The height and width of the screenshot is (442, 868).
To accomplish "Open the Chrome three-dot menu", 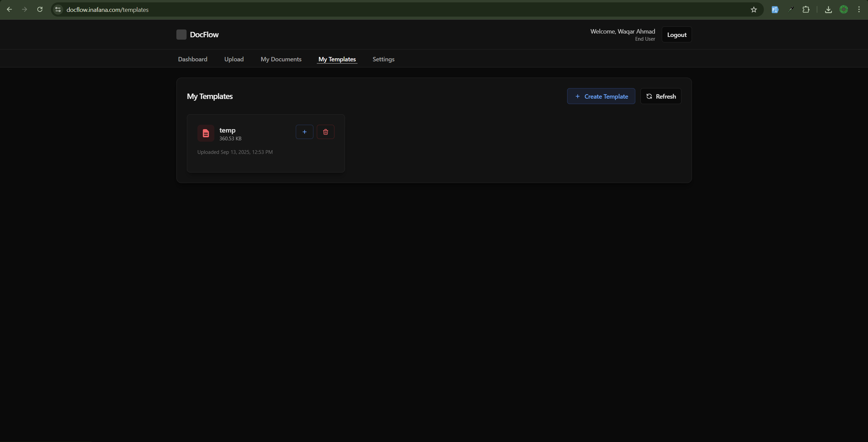I will click(x=859, y=9).
